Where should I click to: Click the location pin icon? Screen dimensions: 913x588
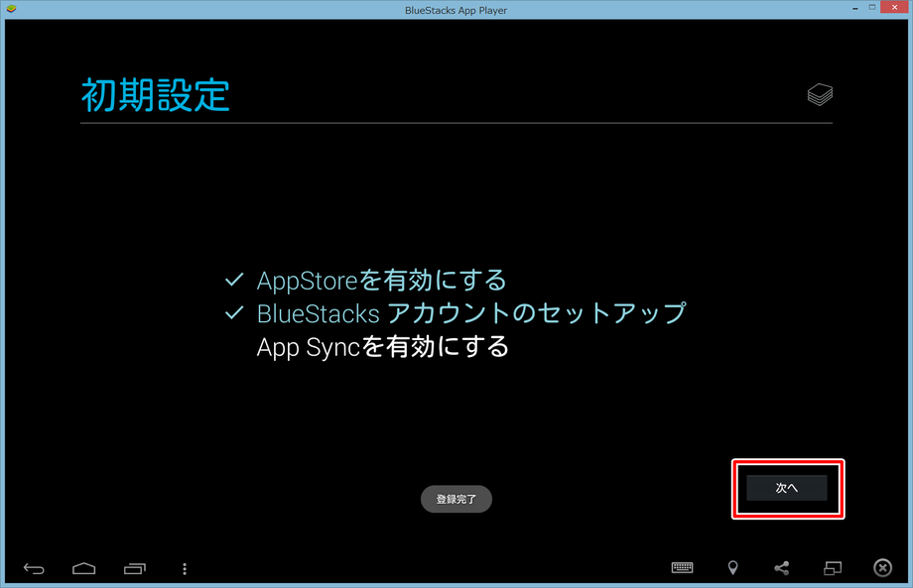click(732, 568)
